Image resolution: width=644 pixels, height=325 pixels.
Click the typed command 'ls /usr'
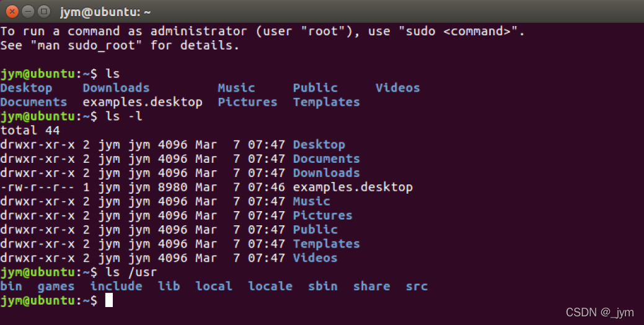pyautogui.click(x=131, y=272)
